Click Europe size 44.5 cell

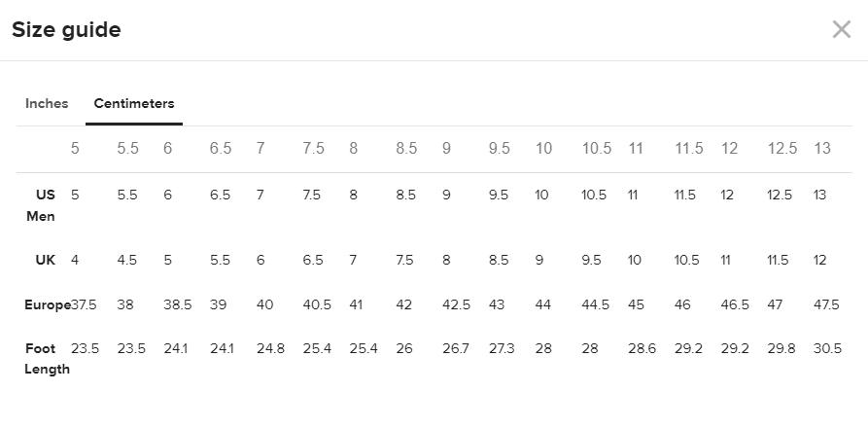pyautogui.click(x=596, y=305)
